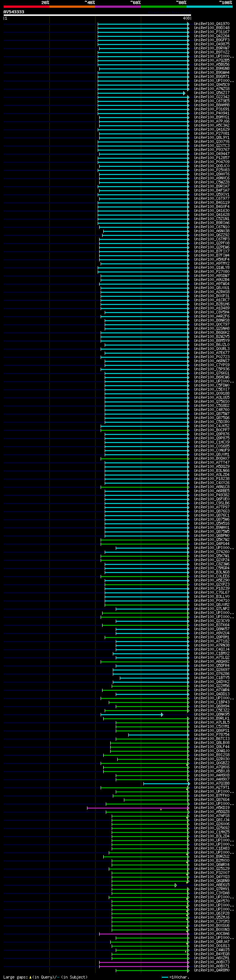Screen dimensions: 236x980
Task: Click hit label UniRef100_A5KDI9
Action: (x=212, y=808)
